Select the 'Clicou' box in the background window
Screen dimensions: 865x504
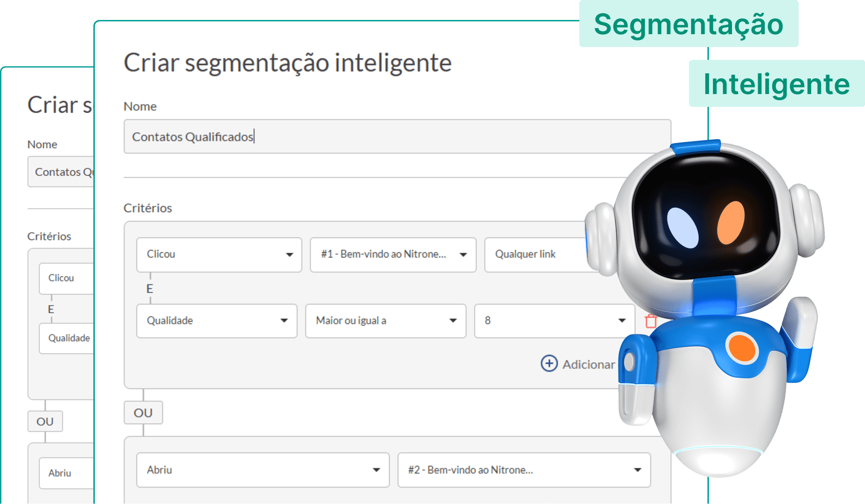click(62, 278)
